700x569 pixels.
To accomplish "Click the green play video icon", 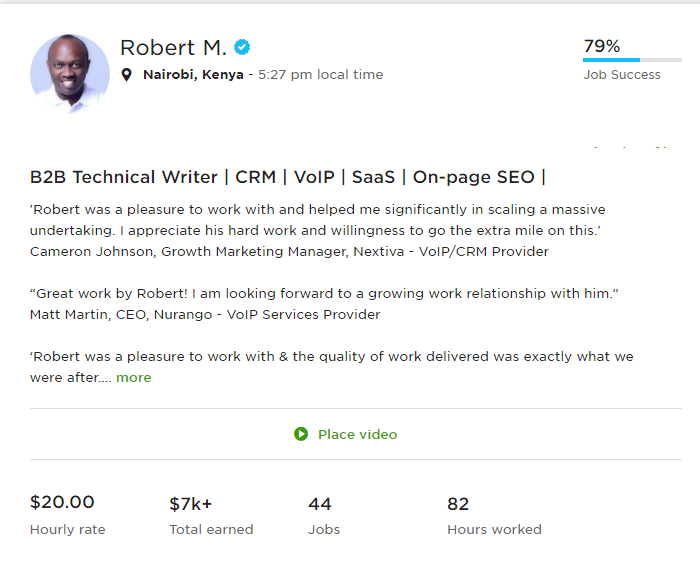I will tap(301, 434).
